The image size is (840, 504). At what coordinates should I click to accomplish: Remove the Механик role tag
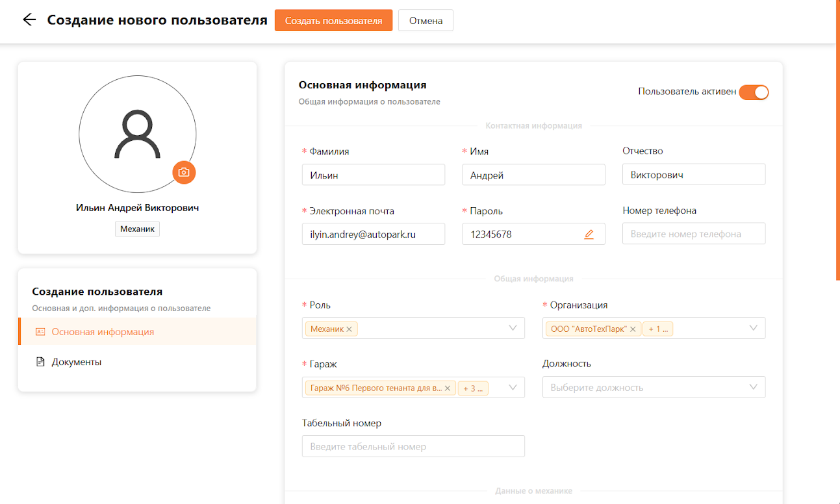[350, 329]
